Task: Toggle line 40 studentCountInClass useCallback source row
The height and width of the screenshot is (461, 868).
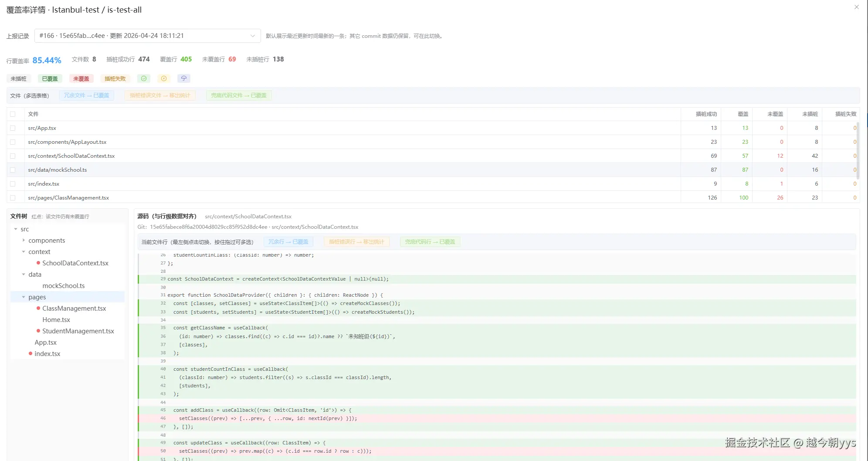Action: 497,369
